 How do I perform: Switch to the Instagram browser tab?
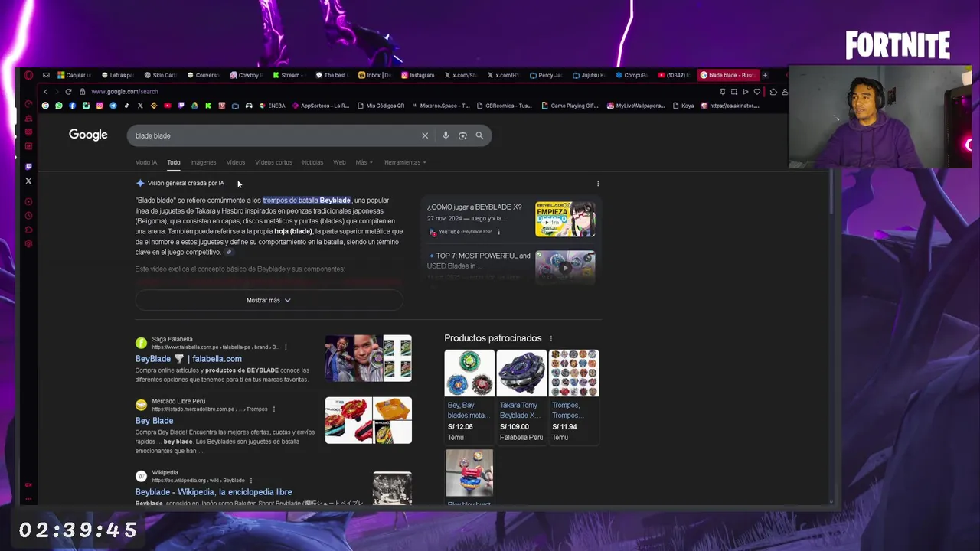click(417, 75)
